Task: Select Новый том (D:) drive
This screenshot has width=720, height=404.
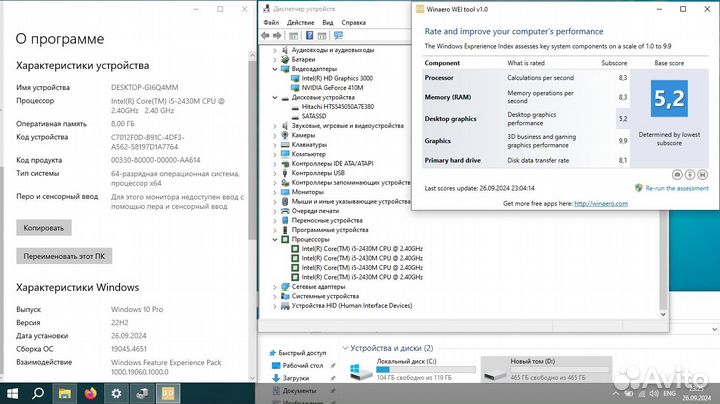Action: [x=546, y=369]
